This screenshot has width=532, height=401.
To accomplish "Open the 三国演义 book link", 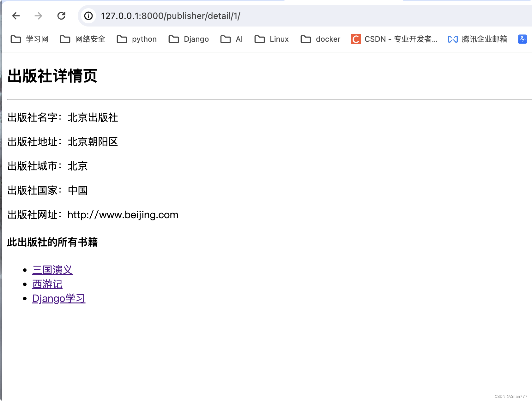I will [x=52, y=270].
